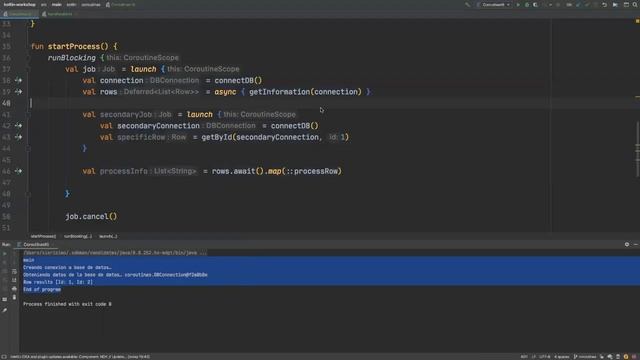Toggle tool window bars icon in bottom-left corner

coord(4,357)
